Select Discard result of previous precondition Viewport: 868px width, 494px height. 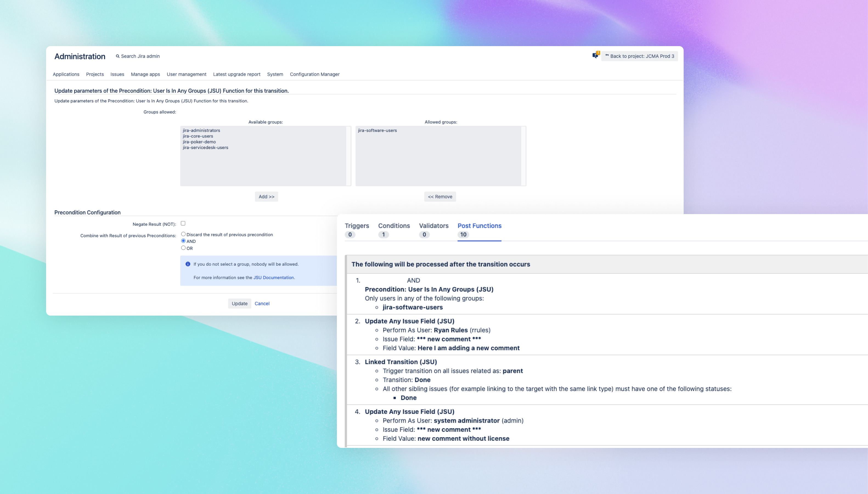click(184, 234)
